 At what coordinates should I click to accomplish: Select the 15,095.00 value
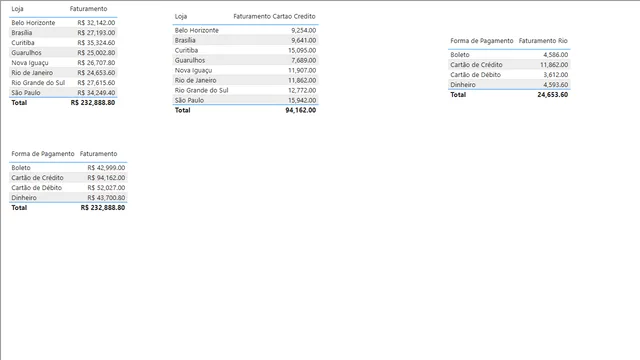tap(302, 51)
